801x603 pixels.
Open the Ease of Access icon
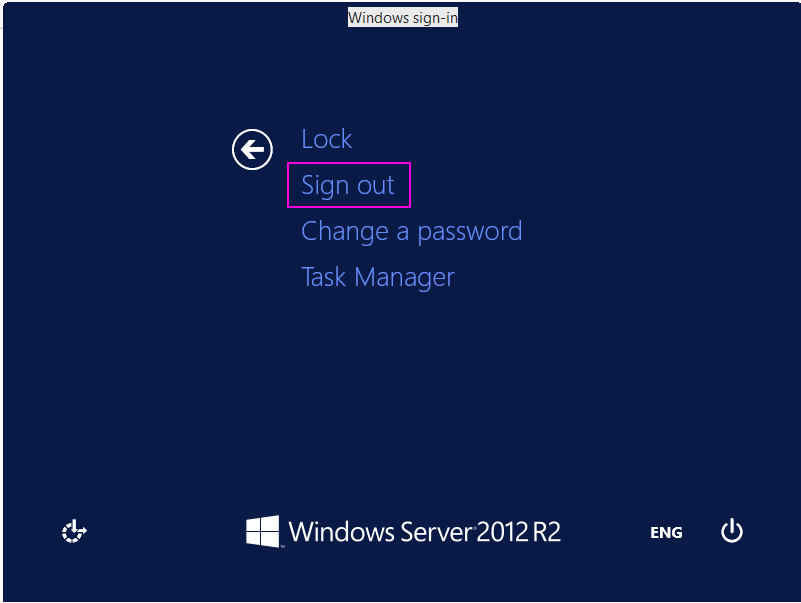(x=74, y=531)
